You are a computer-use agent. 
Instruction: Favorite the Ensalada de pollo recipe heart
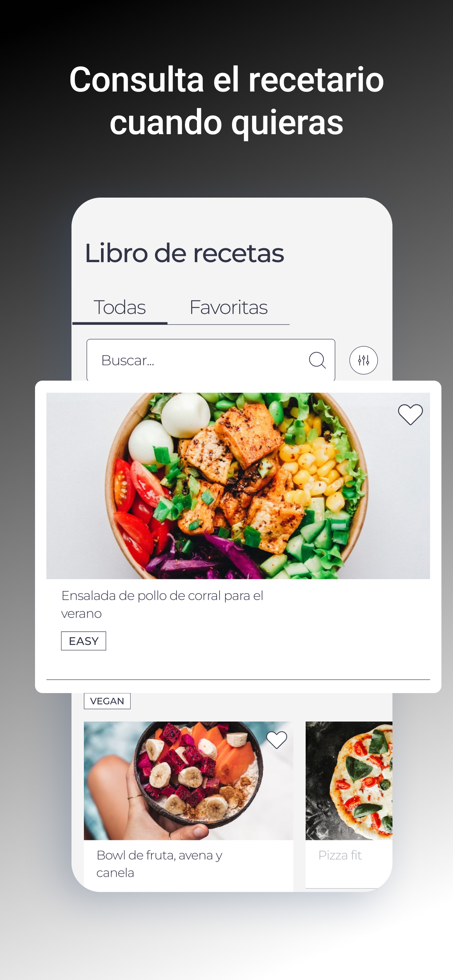410,414
